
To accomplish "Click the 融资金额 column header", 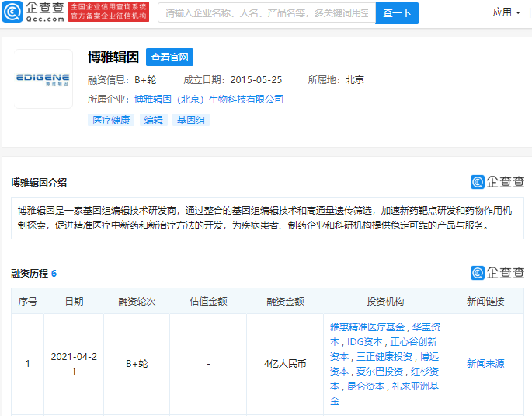I will (x=285, y=301).
